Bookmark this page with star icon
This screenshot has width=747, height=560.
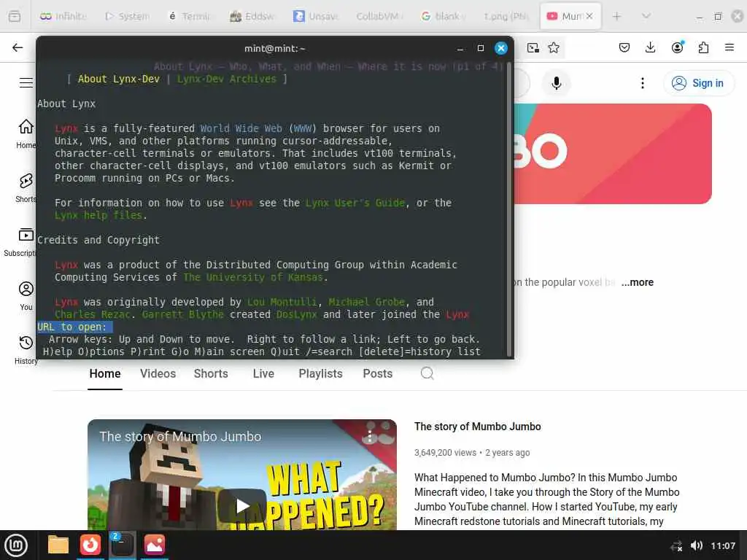coord(554,47)
